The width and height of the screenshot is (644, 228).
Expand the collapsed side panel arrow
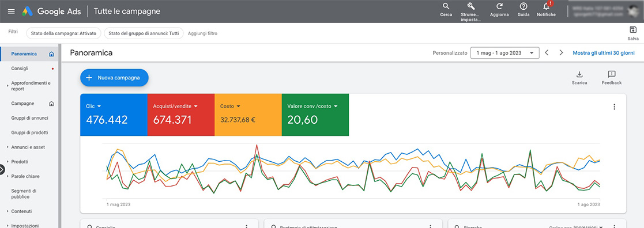point(2,169)
